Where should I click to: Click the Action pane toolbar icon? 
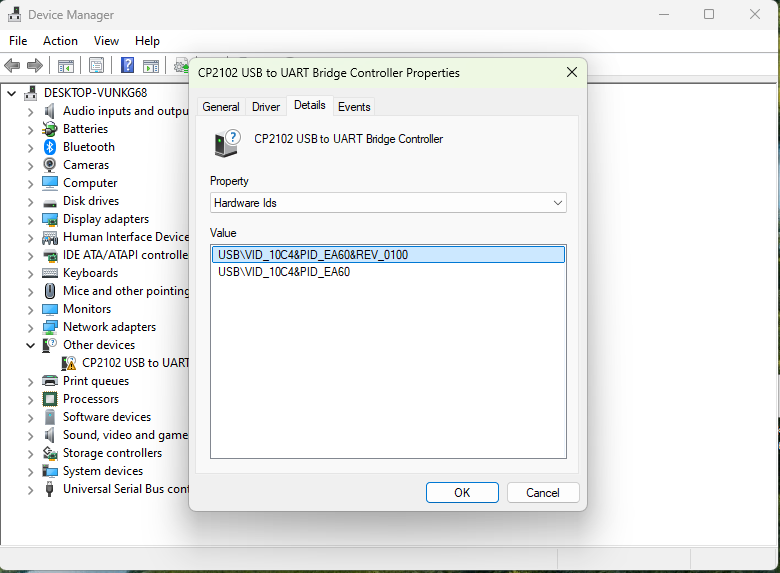point(151,65)
